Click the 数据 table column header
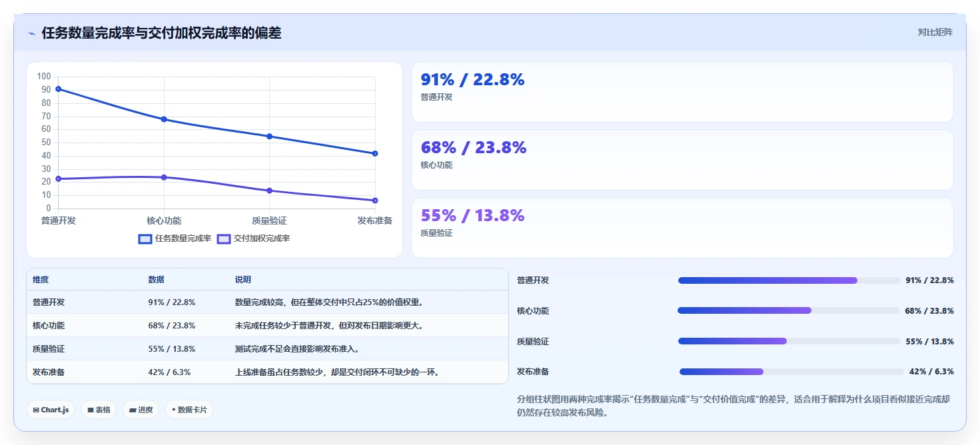The image size is (980, 445). [156, 280]
